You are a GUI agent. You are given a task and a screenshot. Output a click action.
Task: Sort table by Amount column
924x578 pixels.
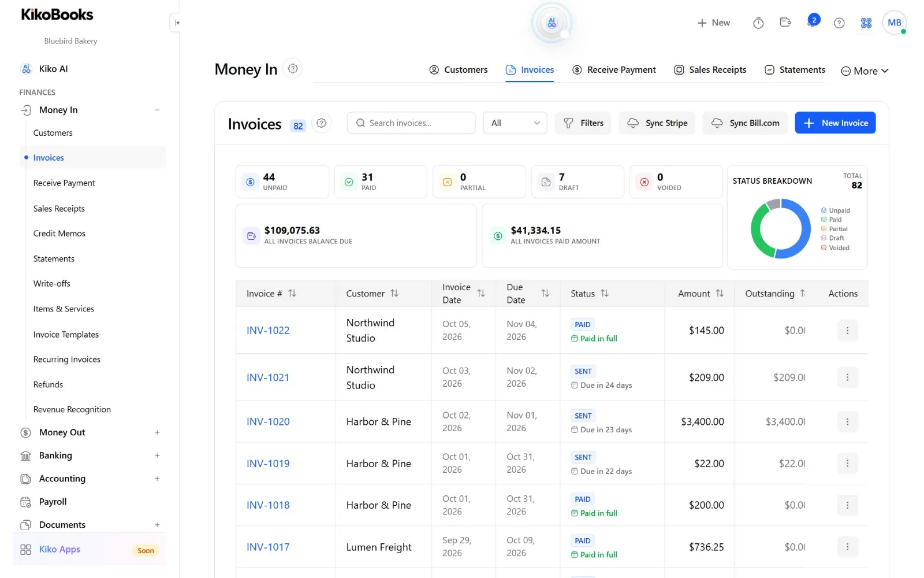pos(720,294)
